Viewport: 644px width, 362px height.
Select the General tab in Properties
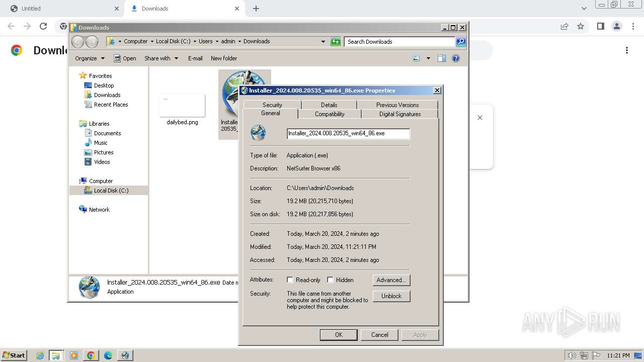coord(271,114)
